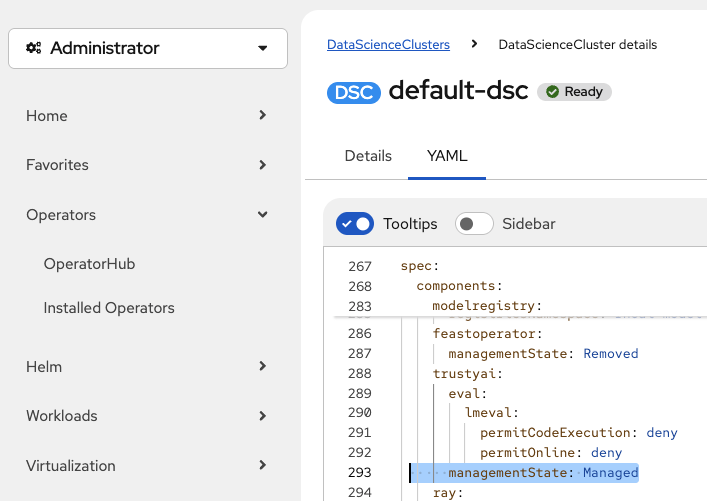Enable the Sidebar toggle switch

point(474,224)
